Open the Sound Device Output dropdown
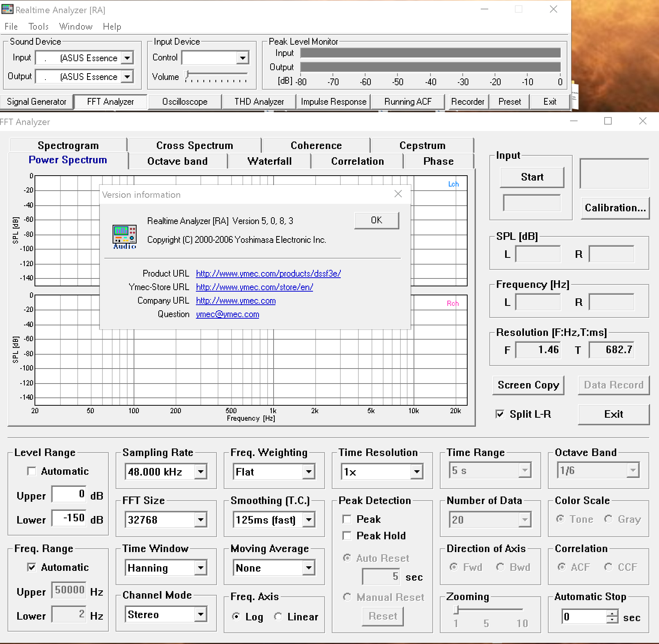This screenshot has width=659, height=644. [128, 77]
